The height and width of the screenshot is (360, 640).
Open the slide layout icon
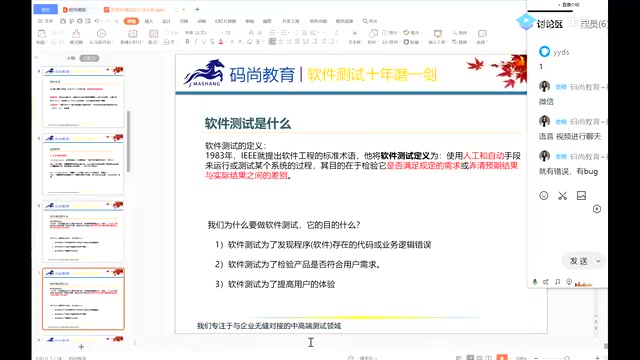153,33
